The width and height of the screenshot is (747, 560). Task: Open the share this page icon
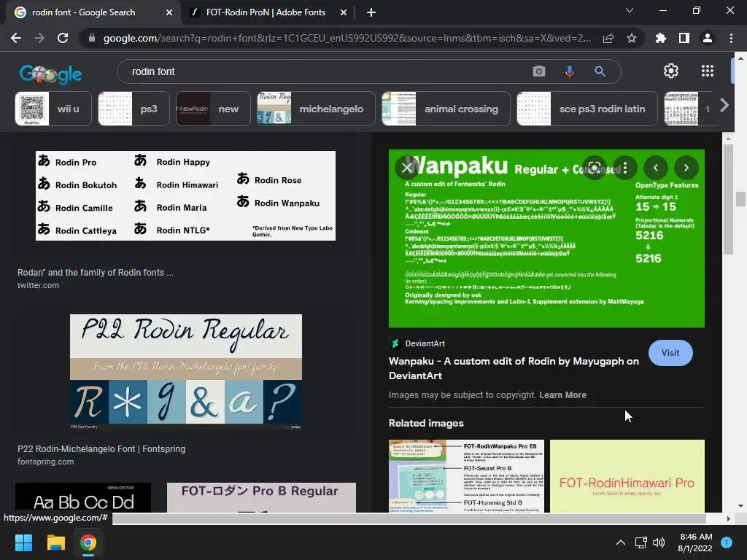(608, 38)
